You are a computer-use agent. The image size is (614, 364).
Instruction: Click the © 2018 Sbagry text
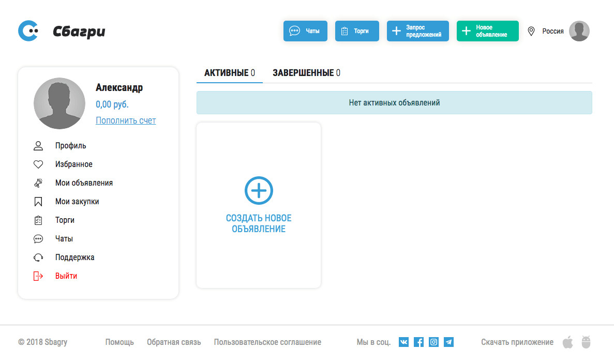point(43,342)
